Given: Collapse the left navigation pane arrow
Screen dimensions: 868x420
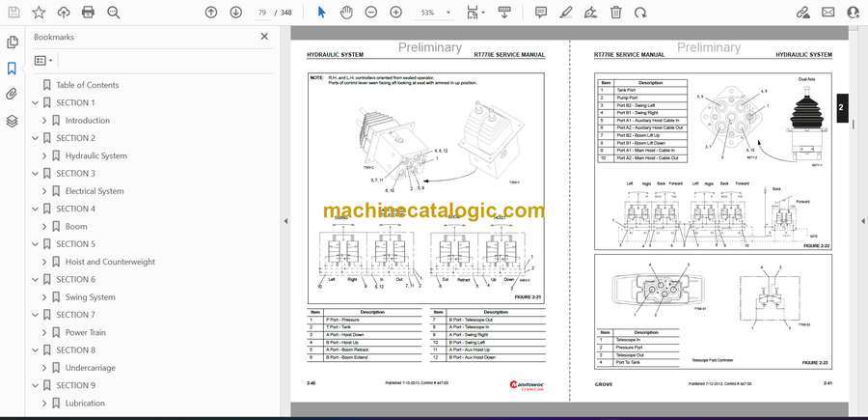Looking at the screenshot, I should pos(285,221).
